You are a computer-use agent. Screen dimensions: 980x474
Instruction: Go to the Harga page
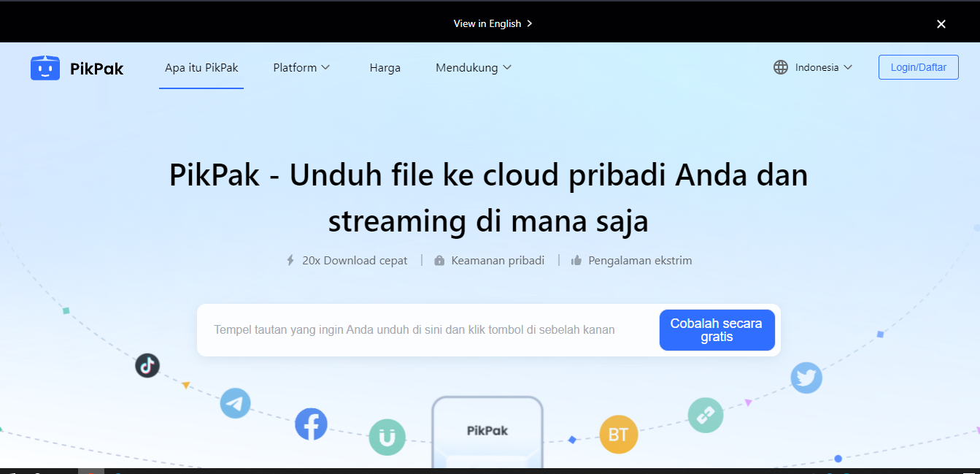[385, 67]
